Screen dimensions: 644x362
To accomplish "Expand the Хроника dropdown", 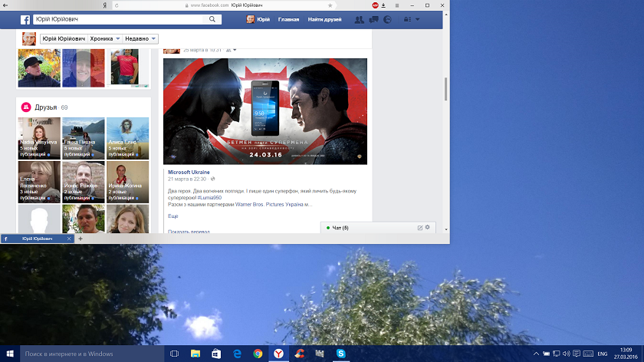I will coord(105,38).
